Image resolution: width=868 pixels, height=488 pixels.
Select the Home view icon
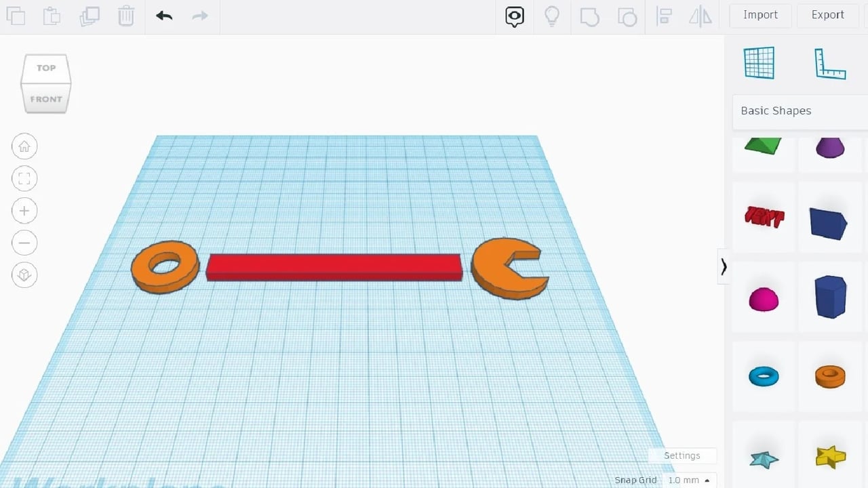[24, 146]
